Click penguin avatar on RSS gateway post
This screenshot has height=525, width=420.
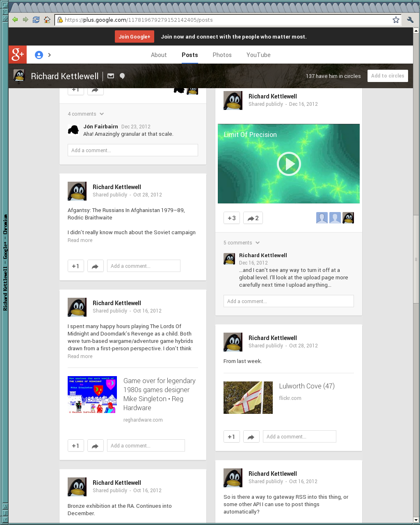(x=233, y=478)
